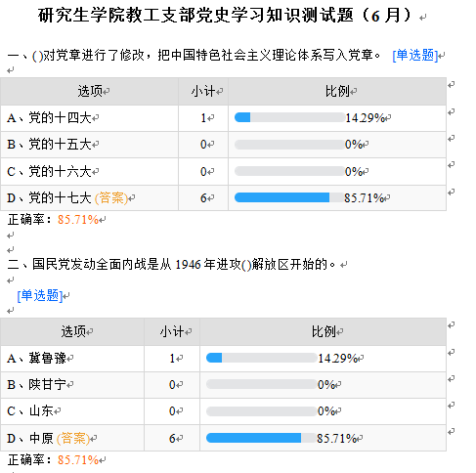Click the 85.71% progress bar for 中原
The height and width of the screenshot is (473, 476).
[x=261, y=438]
